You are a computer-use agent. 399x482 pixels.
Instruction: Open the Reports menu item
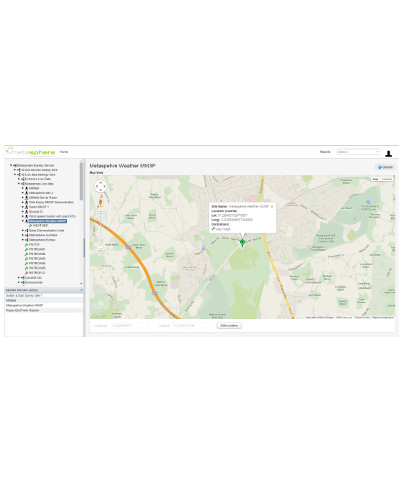(325, 152)
